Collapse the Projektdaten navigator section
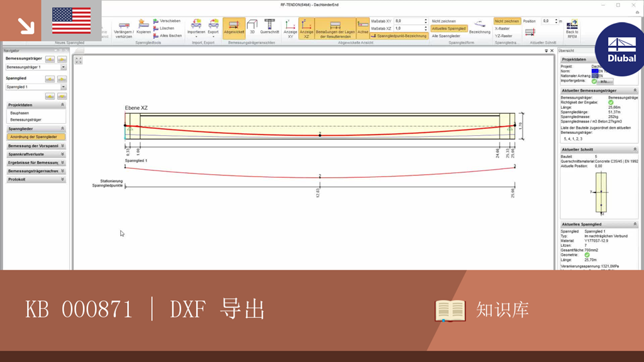The image size is (644, 362). tap(62, 105)
